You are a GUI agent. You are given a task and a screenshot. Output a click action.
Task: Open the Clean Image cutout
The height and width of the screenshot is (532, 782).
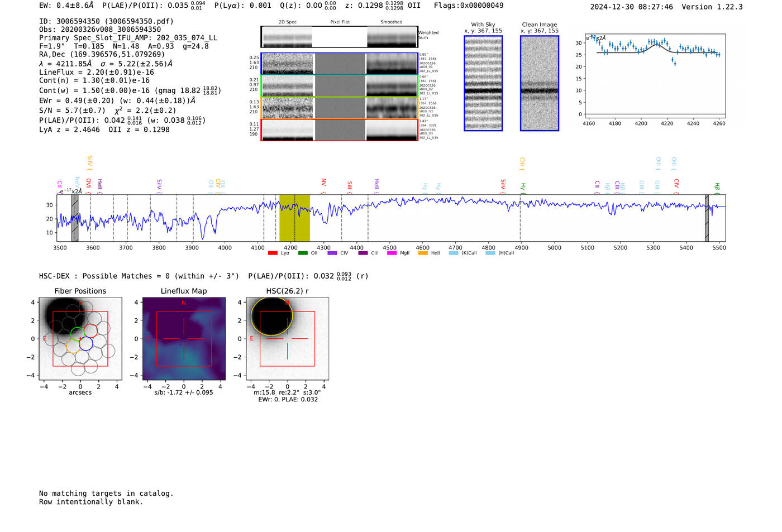tap(539, 83)
